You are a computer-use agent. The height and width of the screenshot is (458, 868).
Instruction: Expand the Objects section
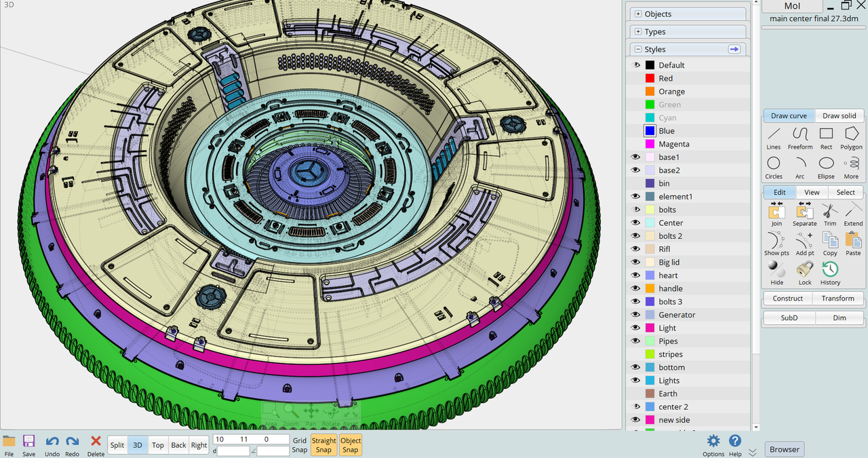pyautogui.click(x=637, y=14)
